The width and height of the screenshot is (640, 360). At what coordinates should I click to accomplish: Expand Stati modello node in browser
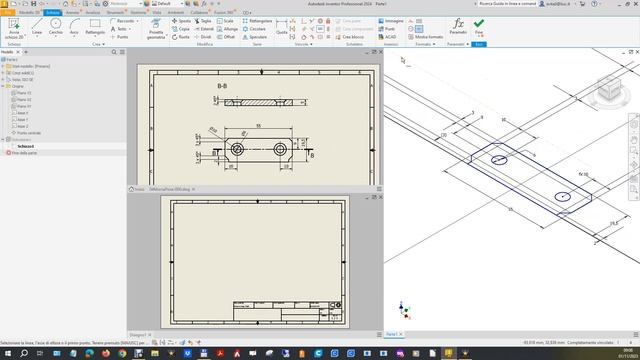tap(3, 66)
